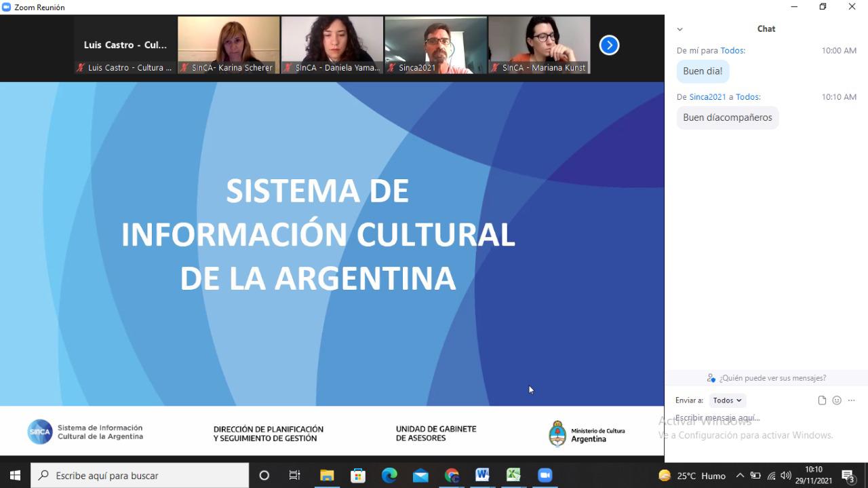Open the 'Todos' recipient dropdown
The image size is (868, 488).
click(x=727, y=400)
